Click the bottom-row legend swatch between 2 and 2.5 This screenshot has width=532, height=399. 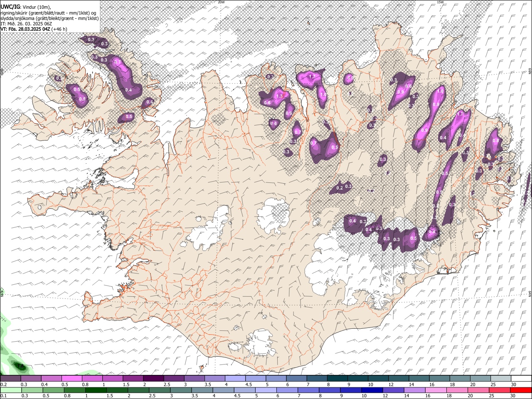point(138,390)
